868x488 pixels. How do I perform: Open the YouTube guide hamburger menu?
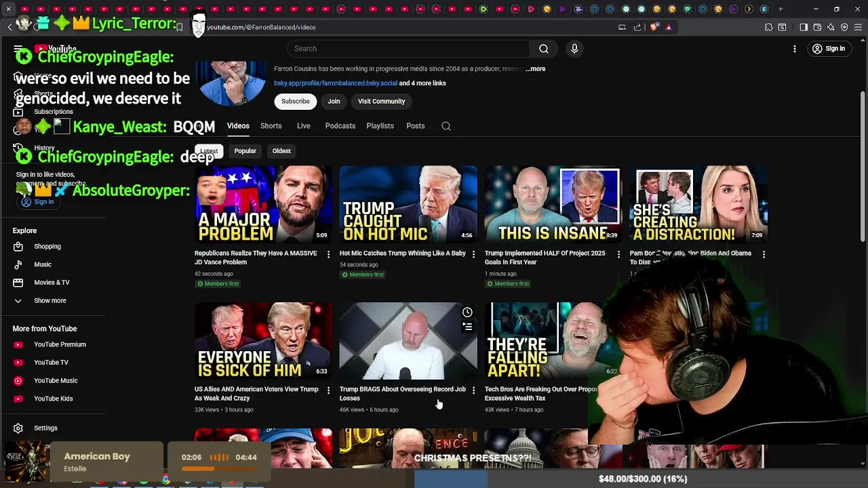point(18,49)
